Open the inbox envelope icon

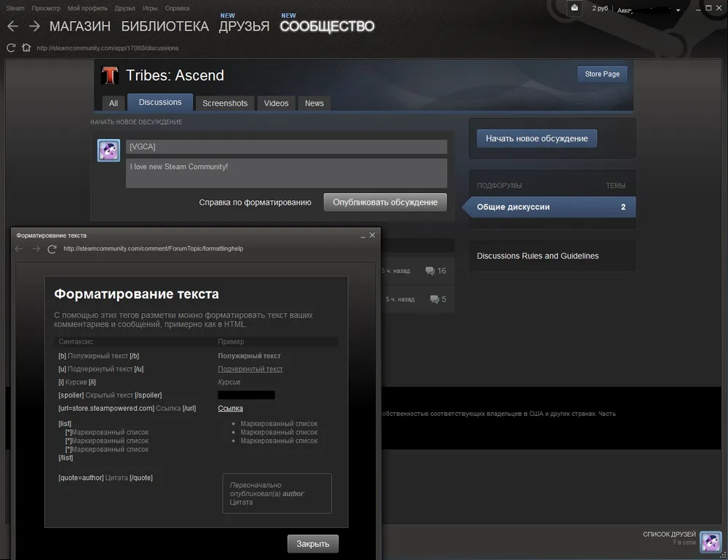click(575, 8)
